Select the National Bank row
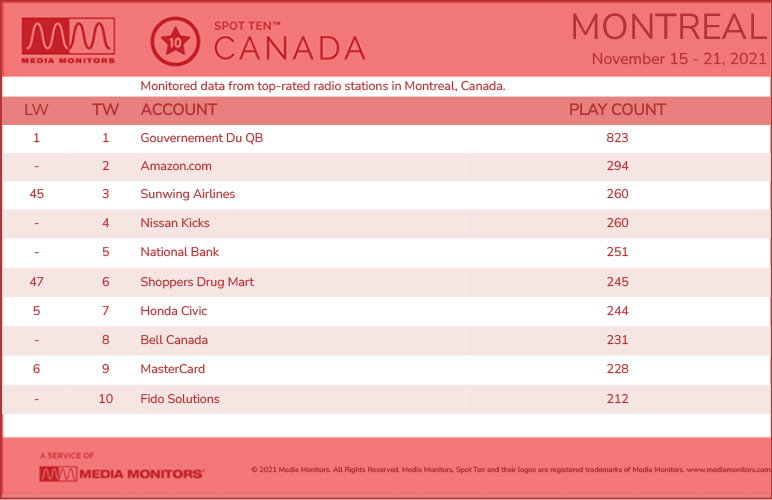 pos(386,252)
